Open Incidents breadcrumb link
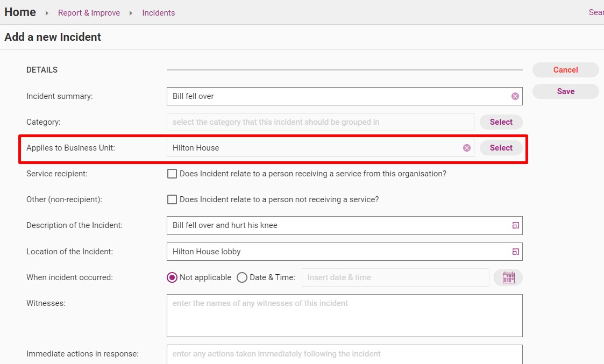Viewport: 604px width, 364px height. click(x=158, y=13)
